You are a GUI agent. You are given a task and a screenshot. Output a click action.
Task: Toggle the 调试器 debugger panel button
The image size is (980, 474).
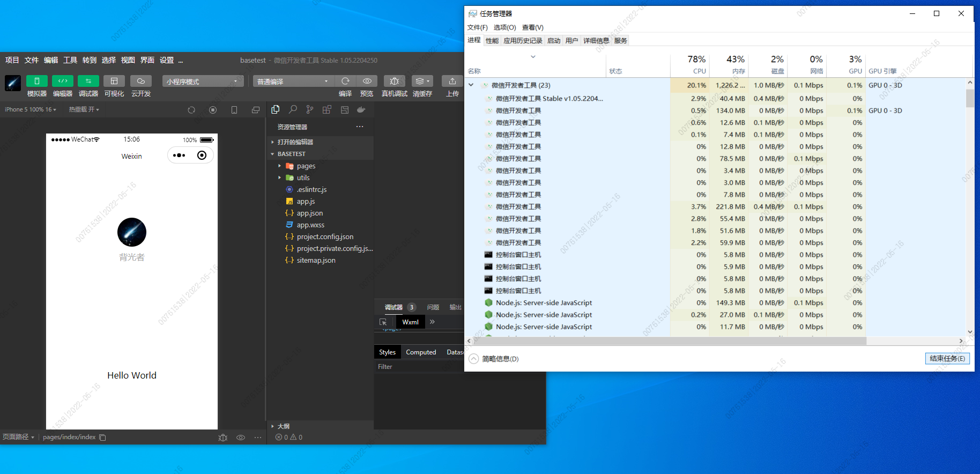point(88,81)
